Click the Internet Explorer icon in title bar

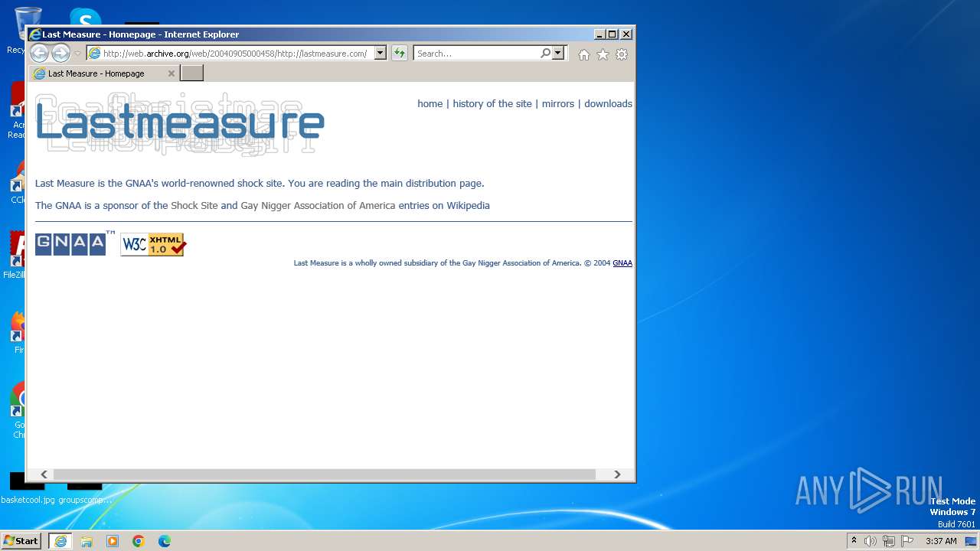click(34, 34)
